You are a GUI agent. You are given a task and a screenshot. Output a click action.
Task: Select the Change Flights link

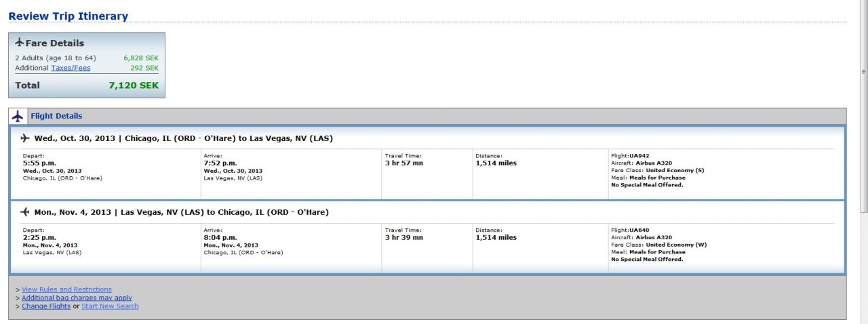[x=46, y=306]
